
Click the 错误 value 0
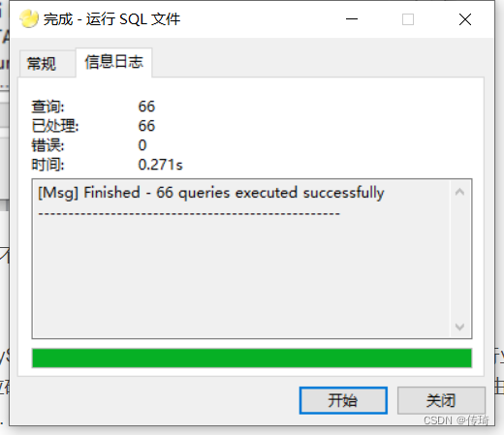coord(142,145)
